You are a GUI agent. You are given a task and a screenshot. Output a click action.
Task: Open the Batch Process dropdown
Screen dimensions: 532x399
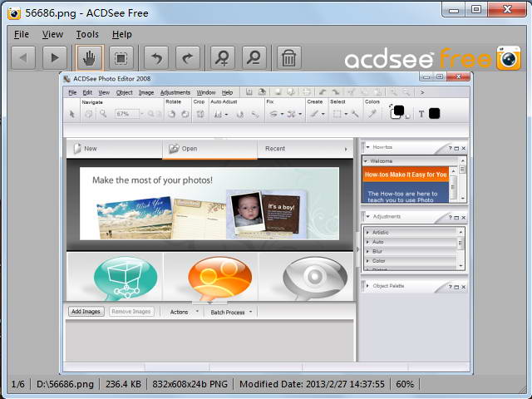point(231,313)
